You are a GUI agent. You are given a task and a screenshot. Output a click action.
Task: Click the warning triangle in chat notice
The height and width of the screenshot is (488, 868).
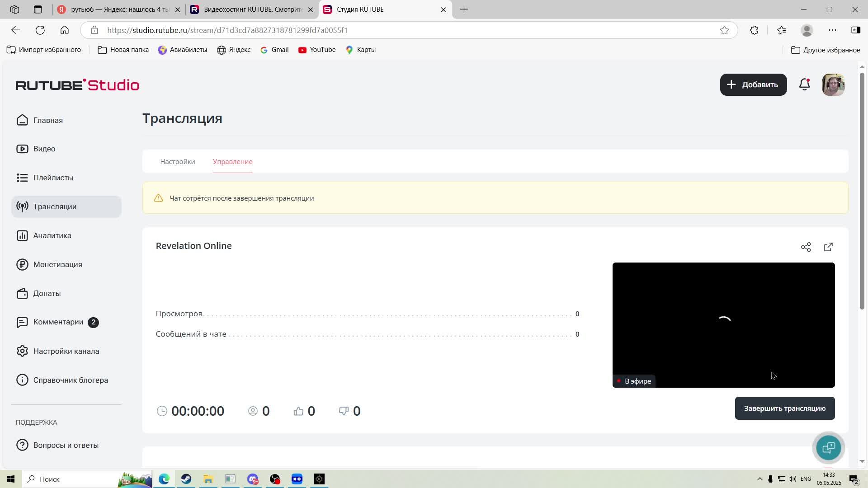[158, 198]
